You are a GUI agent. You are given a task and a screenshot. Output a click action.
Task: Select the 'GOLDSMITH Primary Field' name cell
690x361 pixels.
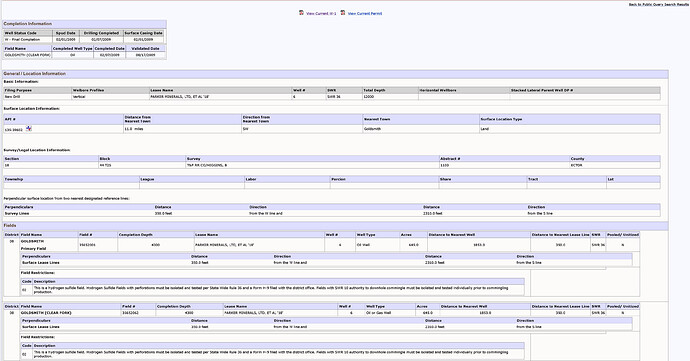(x=49, y=245)
